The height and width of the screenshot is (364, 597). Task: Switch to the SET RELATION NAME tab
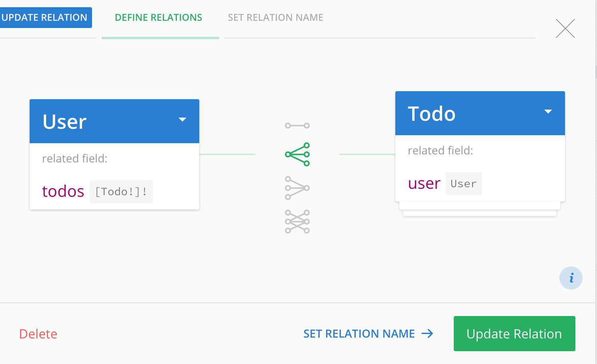click(275, 17)
